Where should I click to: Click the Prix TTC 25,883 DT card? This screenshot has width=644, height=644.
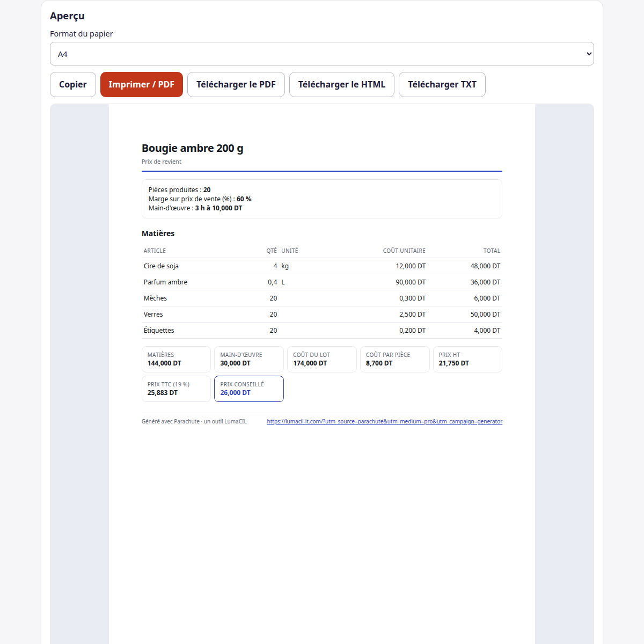(x=176, y=389)
